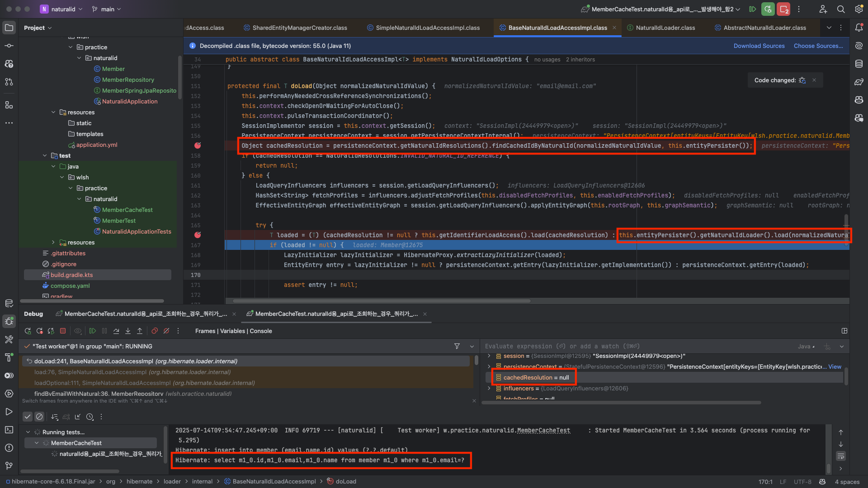Resume program in Debug toolbar
Viewport: 868px width, 488px height.
[93, 331]
